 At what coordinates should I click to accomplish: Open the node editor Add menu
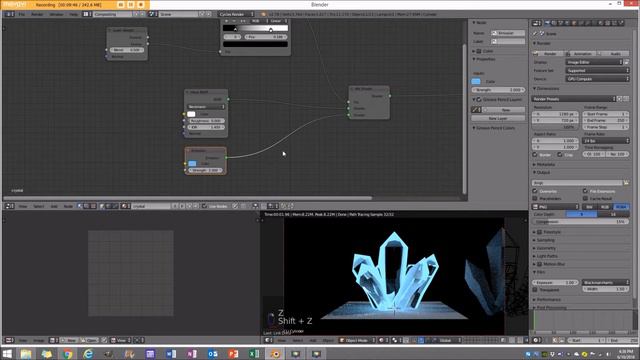(54, 206)
